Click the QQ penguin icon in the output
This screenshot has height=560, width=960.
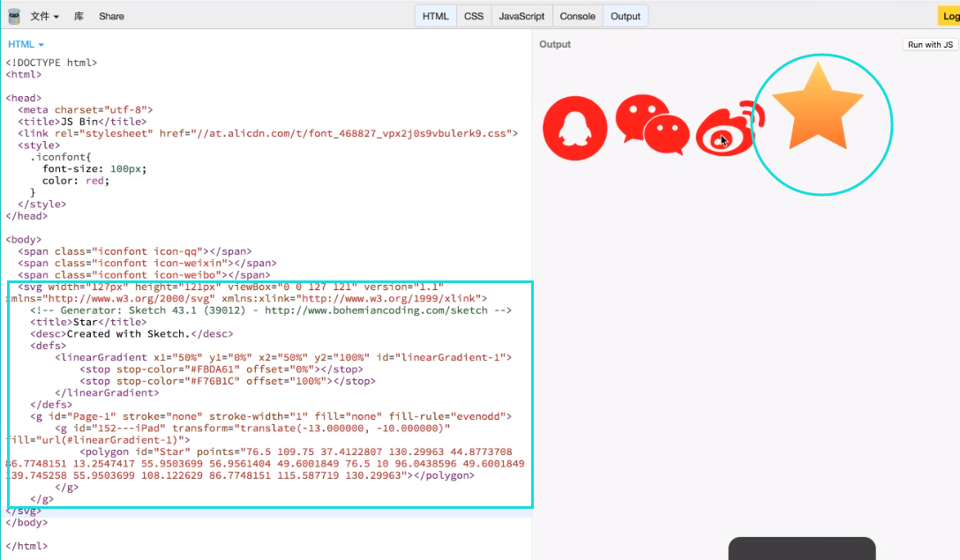(x=574, y=128)
